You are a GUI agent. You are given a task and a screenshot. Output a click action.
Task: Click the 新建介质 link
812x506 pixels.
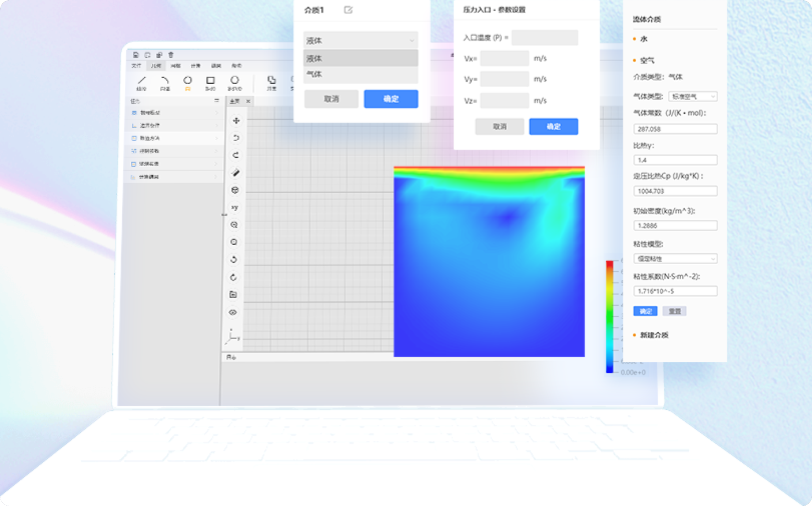pyautogui.click(x=654, y=335)
